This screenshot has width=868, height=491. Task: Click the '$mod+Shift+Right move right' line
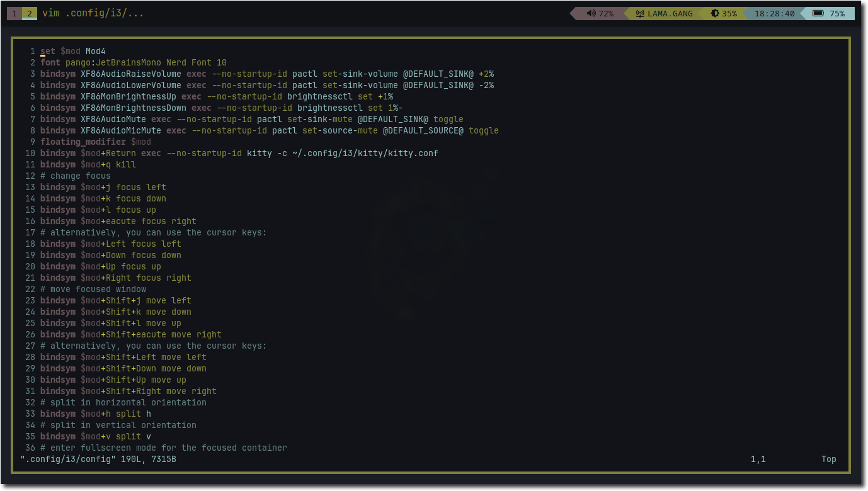point(128,391)
